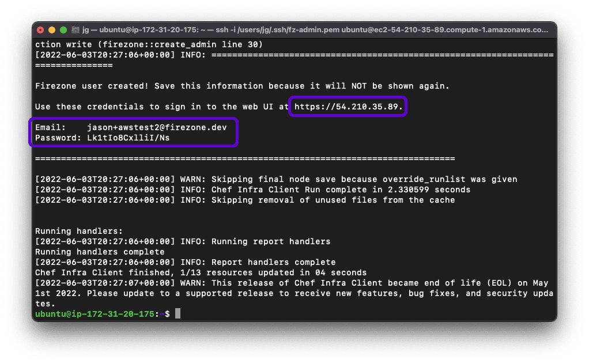589x364 pixels.
Task: Click the WARN line about override_runlist
Action: pyautogui.click(x=276, y=179)
